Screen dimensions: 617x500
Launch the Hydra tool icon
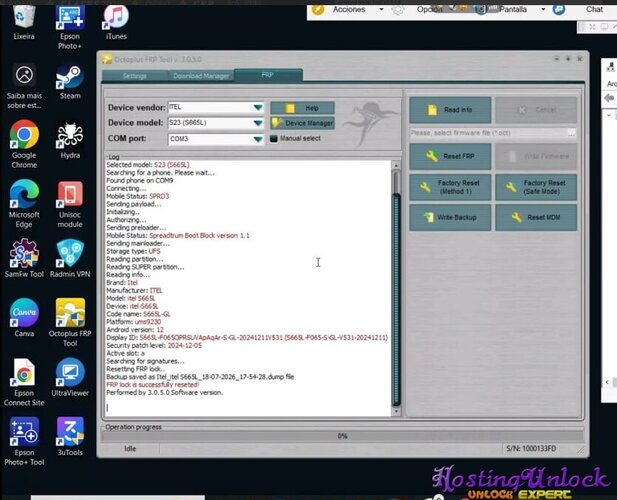[x=70, y=141]
